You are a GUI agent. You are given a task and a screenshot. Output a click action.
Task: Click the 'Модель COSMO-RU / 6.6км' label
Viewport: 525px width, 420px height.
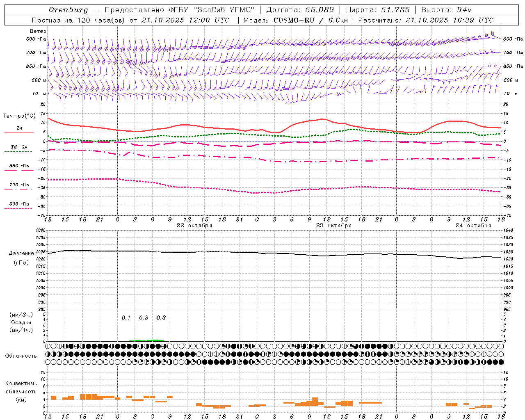[x=296, y=20]
